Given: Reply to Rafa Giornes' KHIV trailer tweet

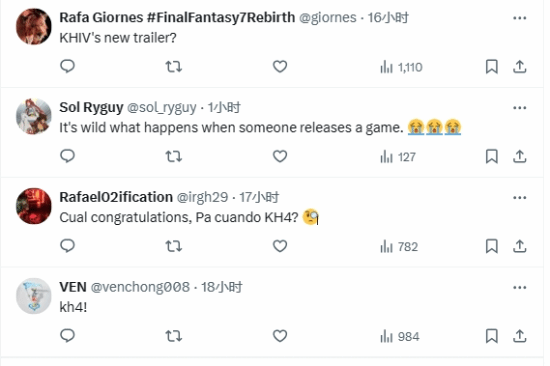Looking at the screenshot, I should pyautogui.click(x=67, y=66).
